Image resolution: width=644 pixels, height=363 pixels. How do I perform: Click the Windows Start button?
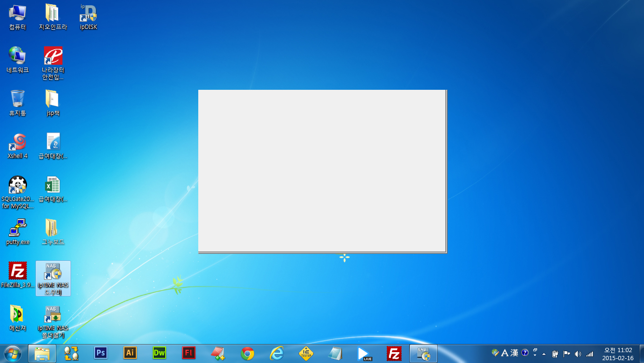[x=13, y=353]
